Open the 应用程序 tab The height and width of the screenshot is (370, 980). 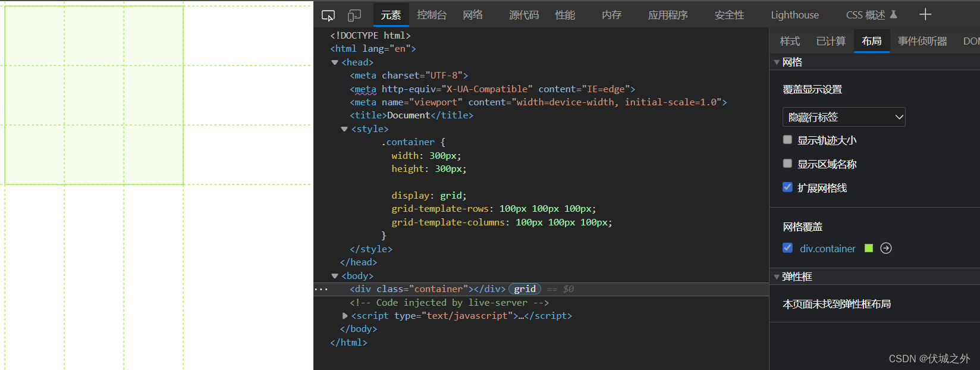668,15
